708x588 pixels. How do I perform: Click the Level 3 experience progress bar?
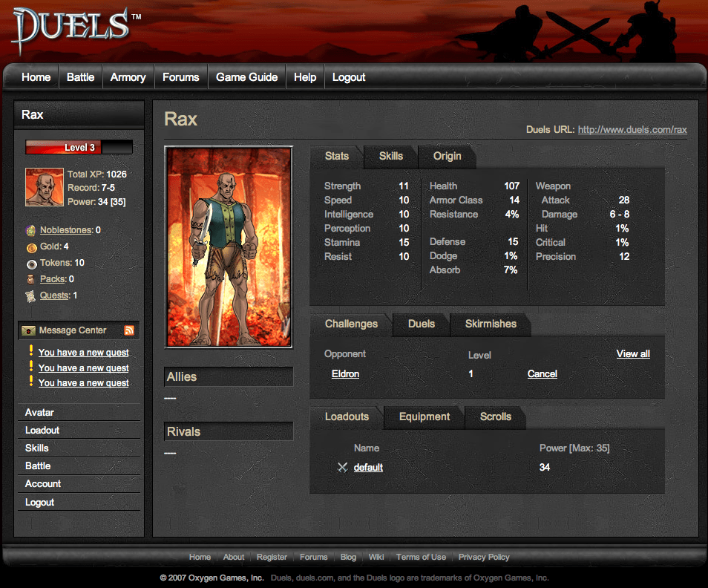click(x=79, y=147)
